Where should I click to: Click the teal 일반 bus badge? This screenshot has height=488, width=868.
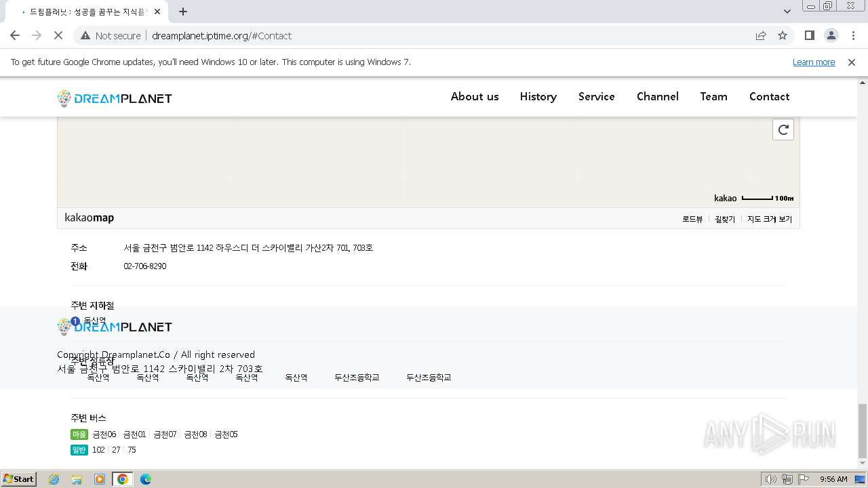click(x=79, y=449)
